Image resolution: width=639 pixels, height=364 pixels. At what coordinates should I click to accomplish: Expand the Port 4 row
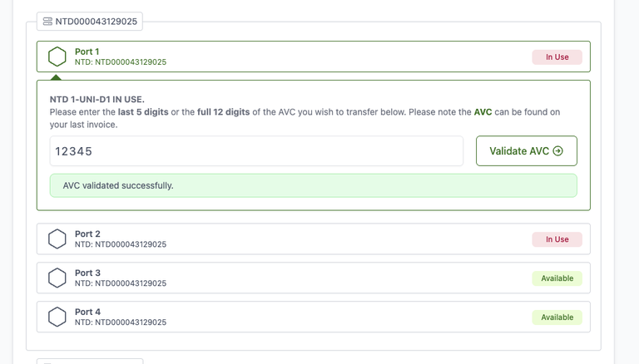tap(314, 317)
